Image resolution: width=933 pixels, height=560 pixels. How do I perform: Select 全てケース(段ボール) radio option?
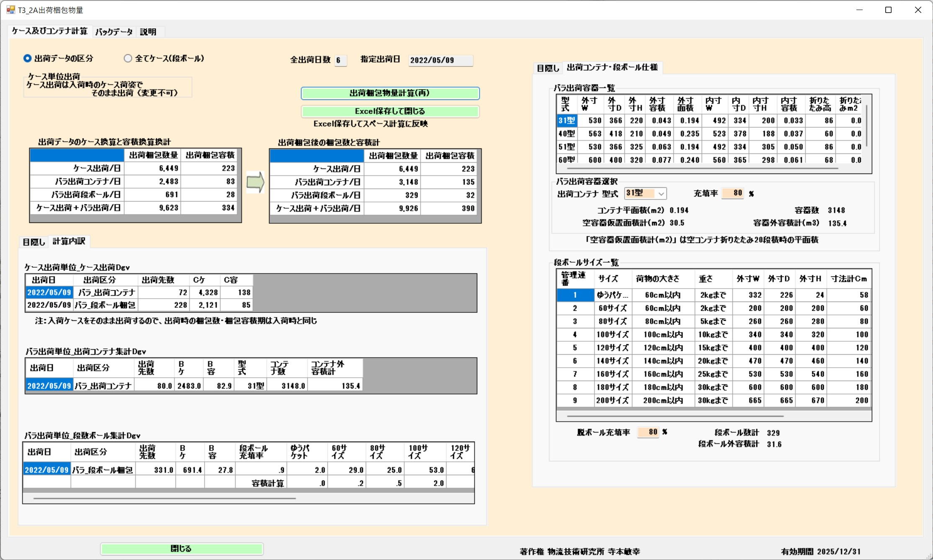click(128, 59)
